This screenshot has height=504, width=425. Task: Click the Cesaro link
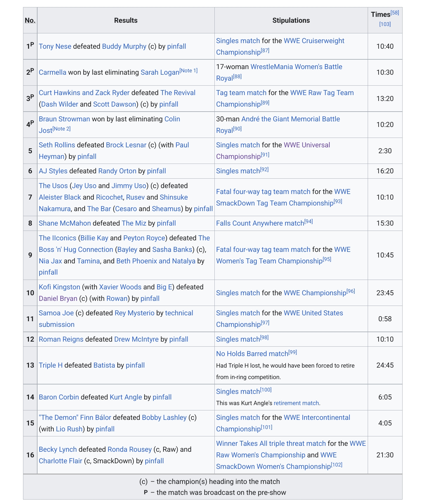click(x=126, y=209)
